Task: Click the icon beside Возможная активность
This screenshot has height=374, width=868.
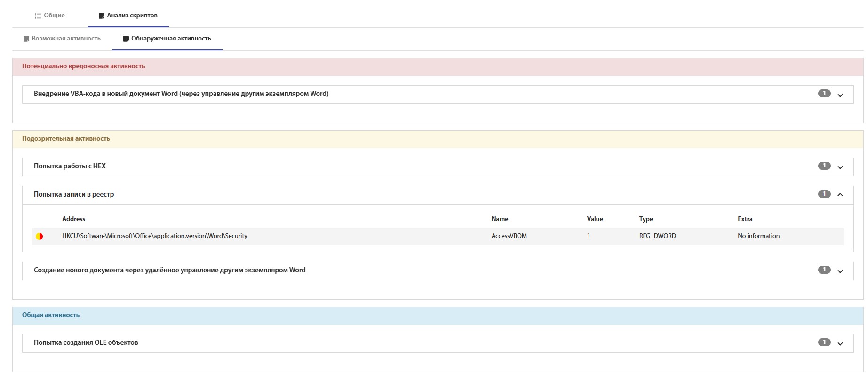Action: (26, 39)
